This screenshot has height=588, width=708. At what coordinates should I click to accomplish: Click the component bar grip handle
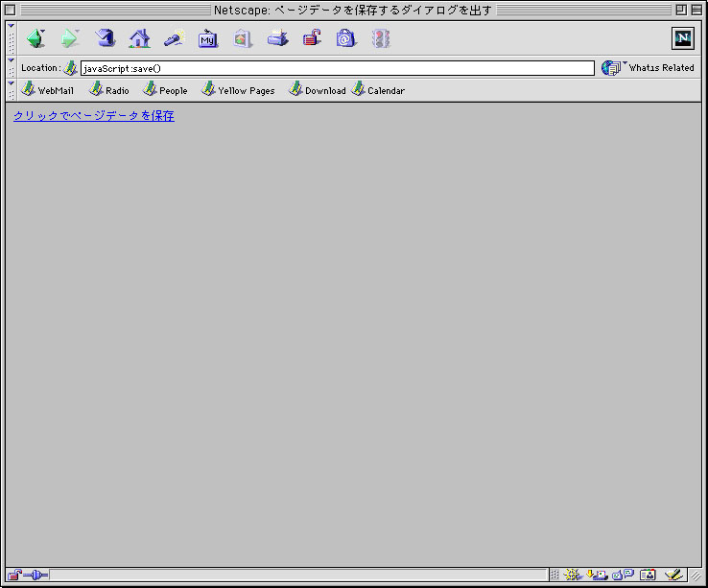click(x=555, y=575)
